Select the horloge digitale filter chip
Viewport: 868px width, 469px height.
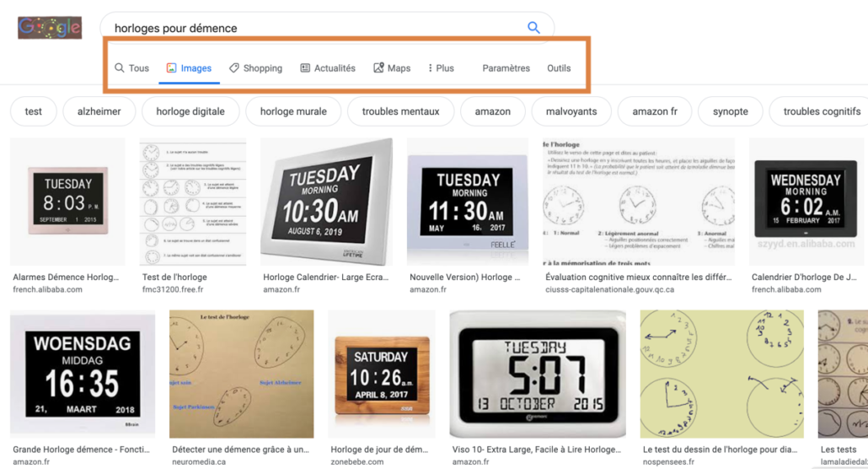(x=190, y=111)
